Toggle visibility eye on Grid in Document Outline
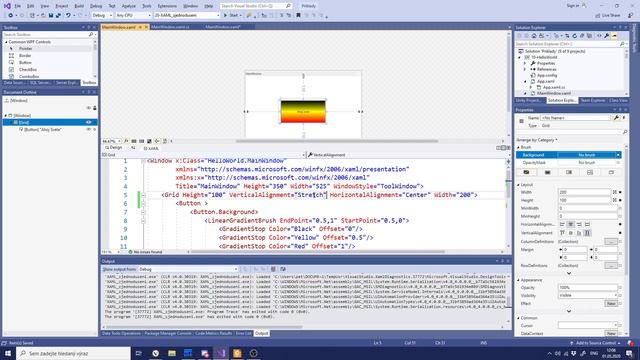The width and height of the screenshot is (640, 360). click(89, 122)
